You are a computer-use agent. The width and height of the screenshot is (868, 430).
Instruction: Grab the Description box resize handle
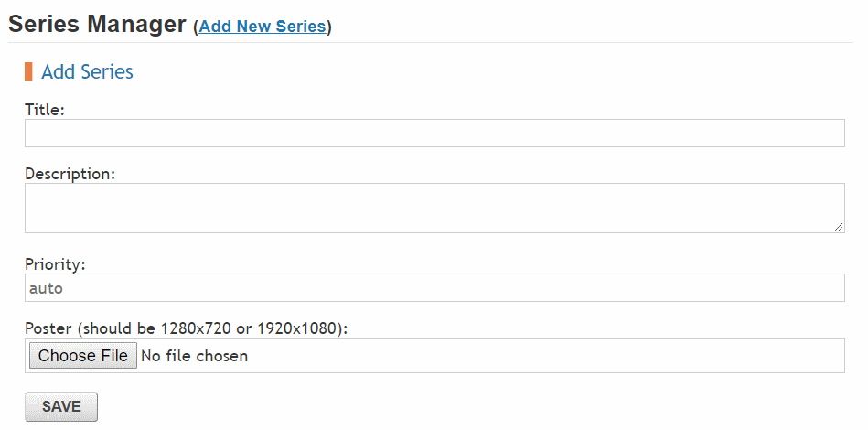pos(838,226)
